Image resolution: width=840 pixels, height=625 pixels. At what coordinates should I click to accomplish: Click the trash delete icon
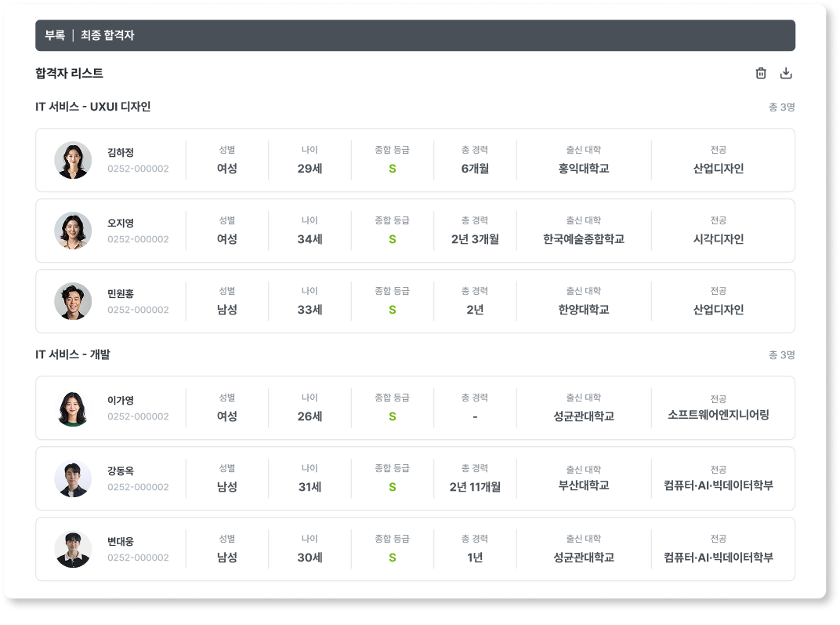760,73
